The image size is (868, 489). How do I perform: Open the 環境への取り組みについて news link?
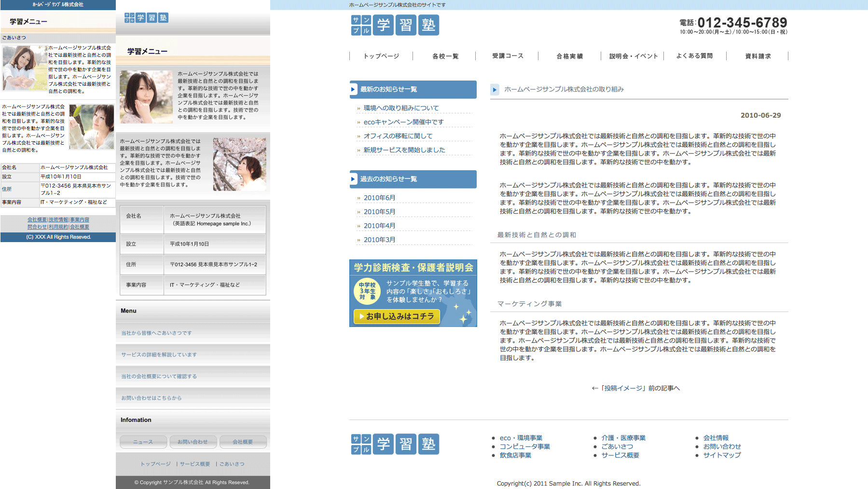[401, 108]
